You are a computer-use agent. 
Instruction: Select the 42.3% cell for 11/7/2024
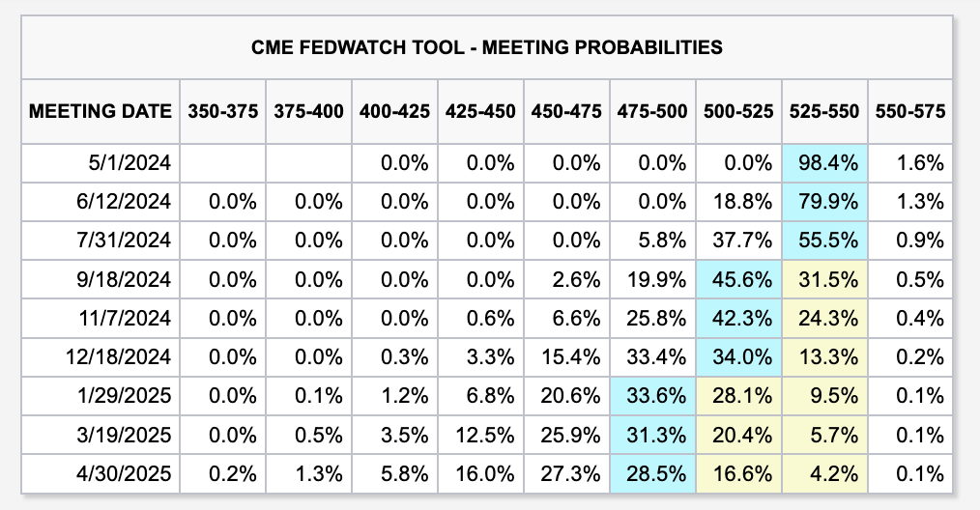738,318
